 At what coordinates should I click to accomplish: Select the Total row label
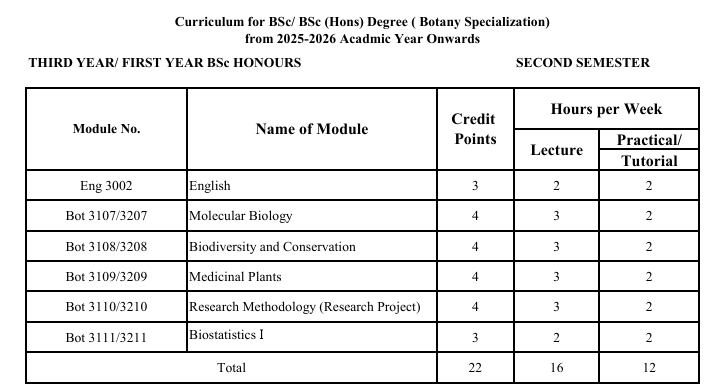tap(231, 368)
